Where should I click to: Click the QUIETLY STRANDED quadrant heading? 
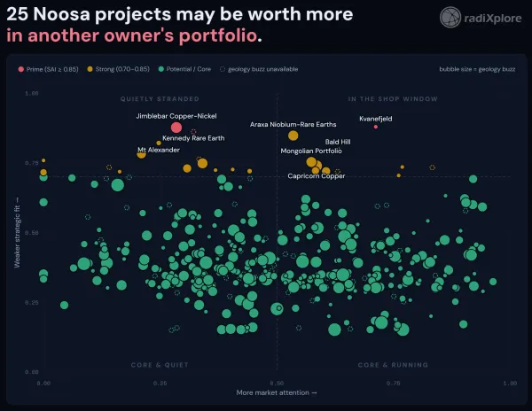click(160, 99)
